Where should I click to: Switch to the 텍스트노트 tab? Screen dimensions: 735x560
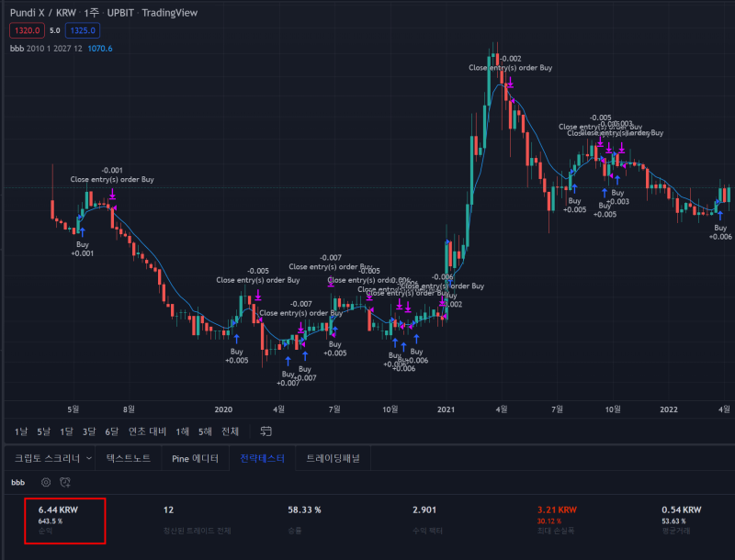pyautogui.click(x=129, y=458)
